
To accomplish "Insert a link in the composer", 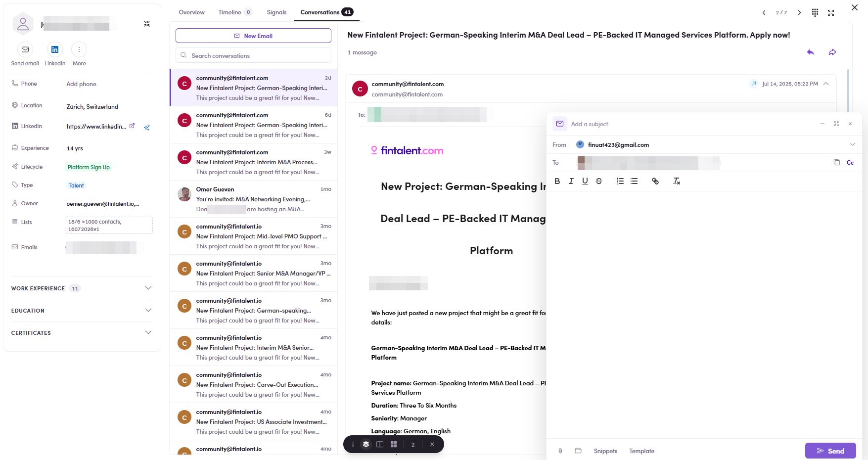I will coord(655,181).
